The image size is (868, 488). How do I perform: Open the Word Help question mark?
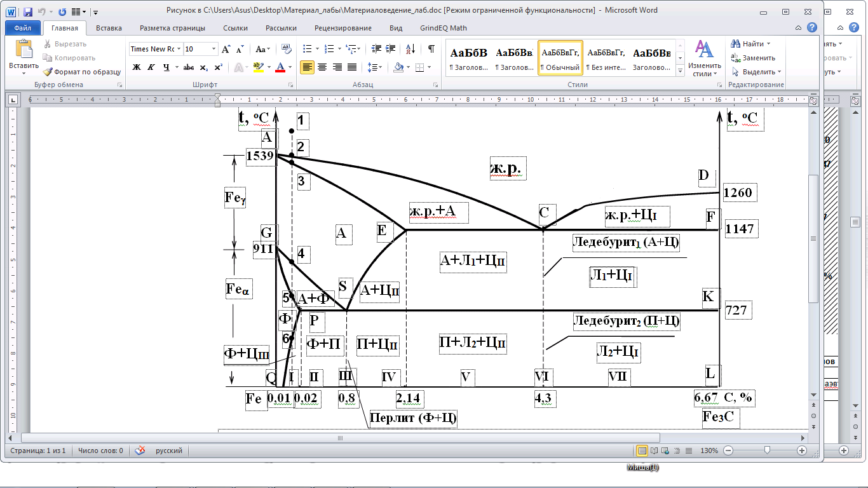point(811,27)
